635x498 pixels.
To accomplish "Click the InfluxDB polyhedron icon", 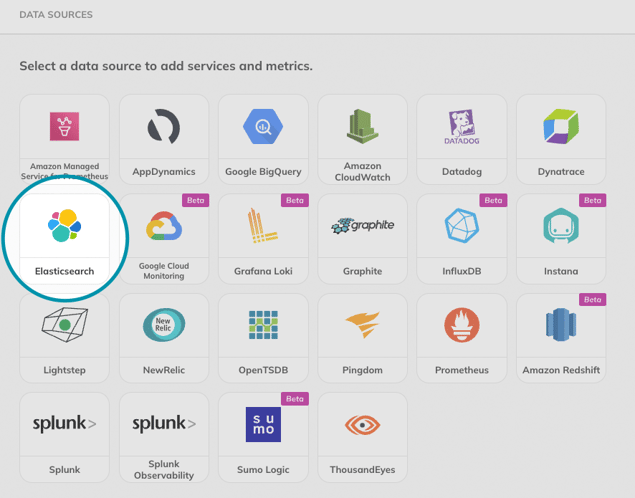I will point(462,226).
